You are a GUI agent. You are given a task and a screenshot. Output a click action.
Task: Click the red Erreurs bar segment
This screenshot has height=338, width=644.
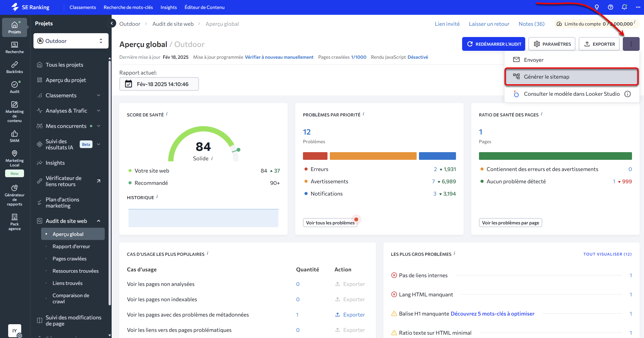pos(315,156)
